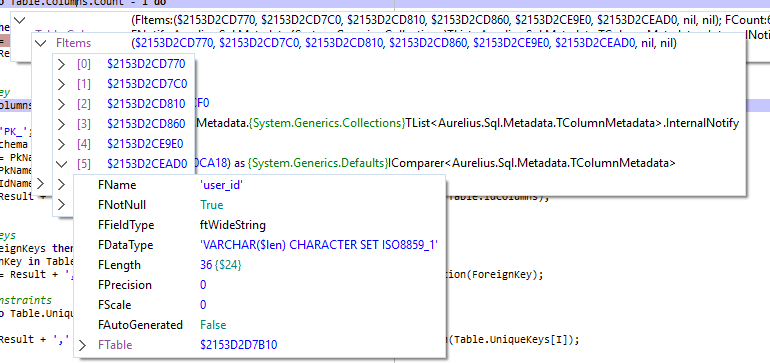Click the TList InternalNotify text line
The height and width of the screenshot is (363, 770).
(x=468, y=123)
